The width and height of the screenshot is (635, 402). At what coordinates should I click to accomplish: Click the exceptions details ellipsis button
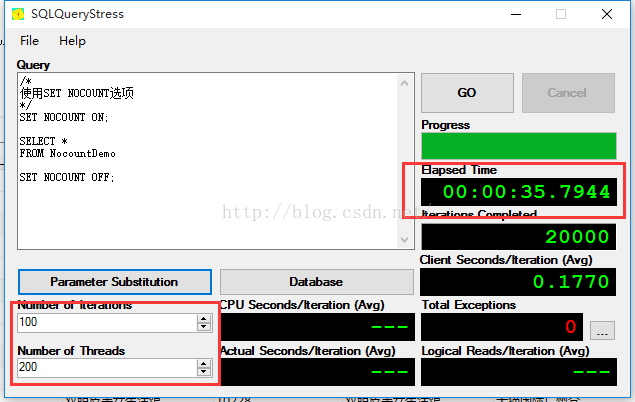(602, 330)
